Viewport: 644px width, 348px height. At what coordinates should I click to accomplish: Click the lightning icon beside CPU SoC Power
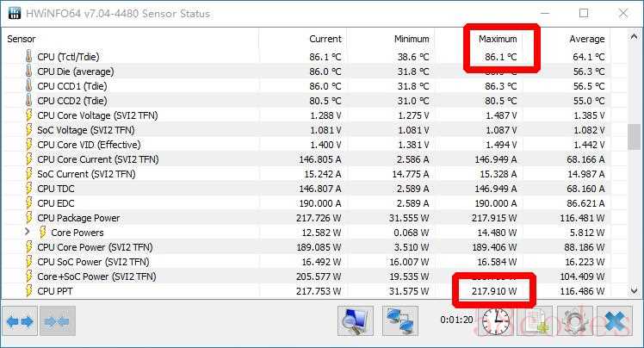pos(28,262)
